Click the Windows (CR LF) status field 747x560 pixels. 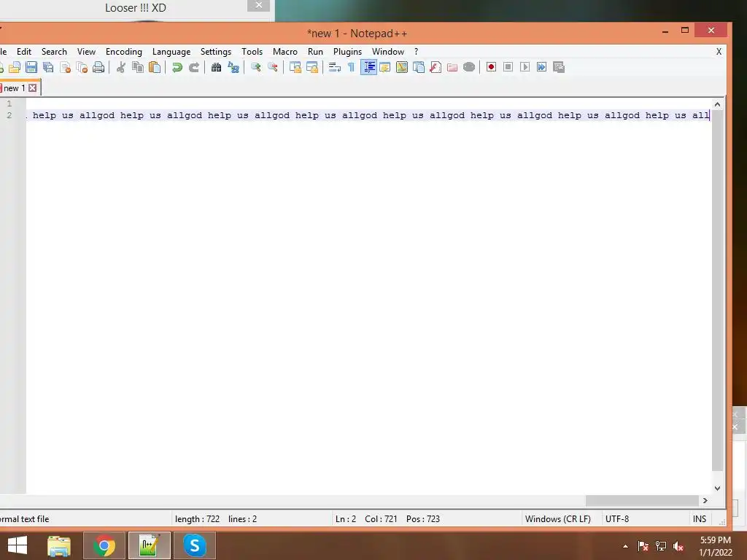pyautogui.click(x=558, y=519)
